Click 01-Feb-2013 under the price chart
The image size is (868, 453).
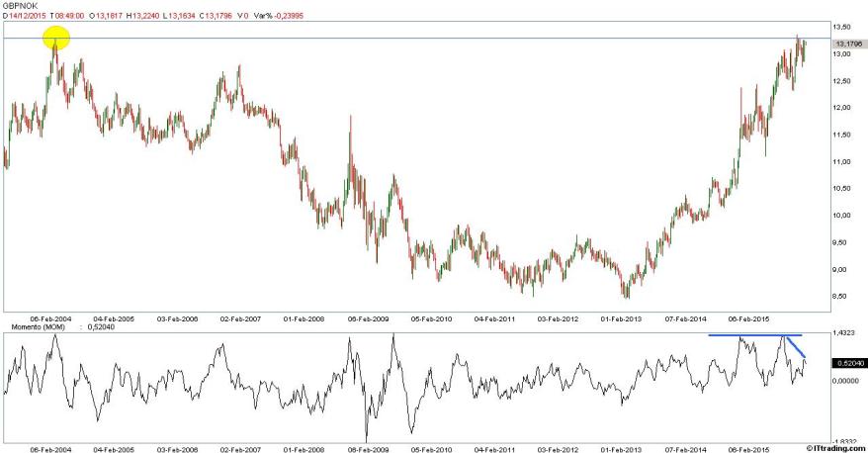621,319
